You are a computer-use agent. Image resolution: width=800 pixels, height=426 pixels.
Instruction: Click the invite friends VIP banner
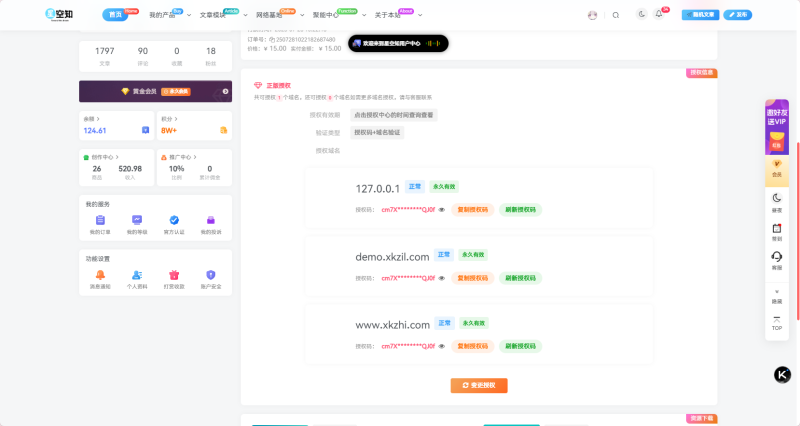pyautogui.click(x=777, y=127)
